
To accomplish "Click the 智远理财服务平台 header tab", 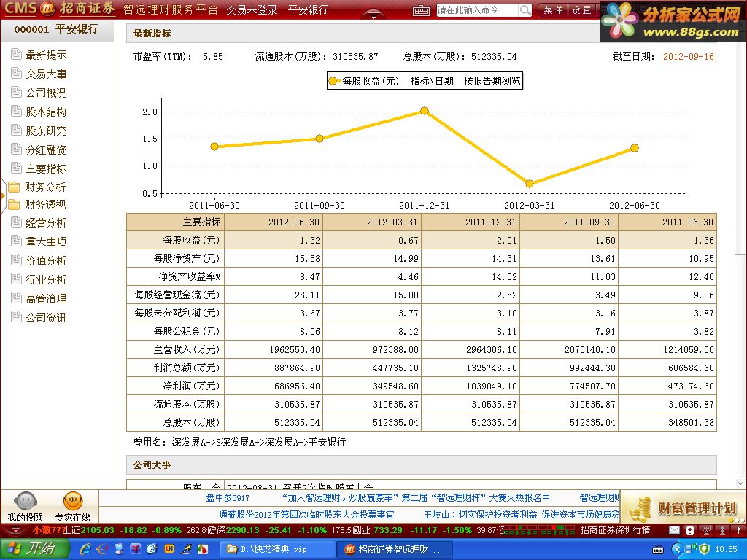I will [171, 10].
